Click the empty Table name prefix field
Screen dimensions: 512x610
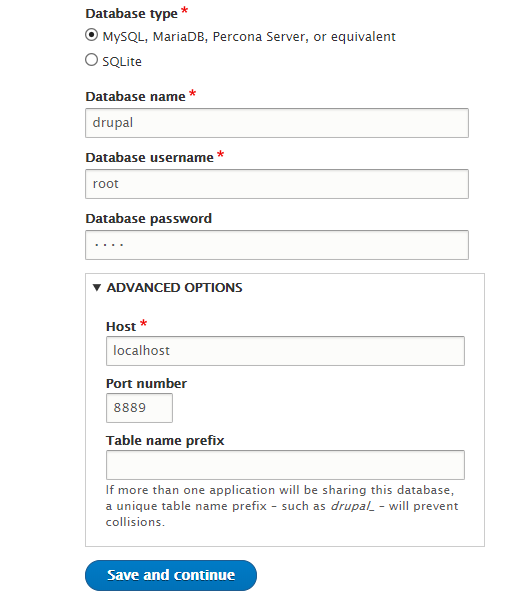point(285,465)
